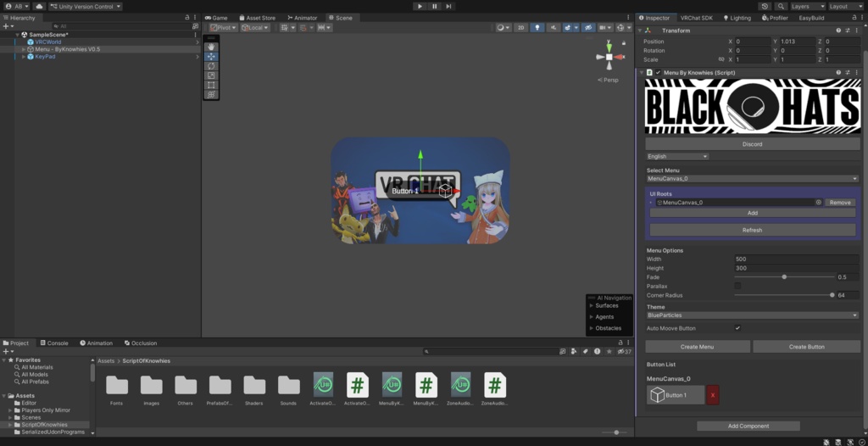Adjust the Fade slider

(x=784, y=277)
